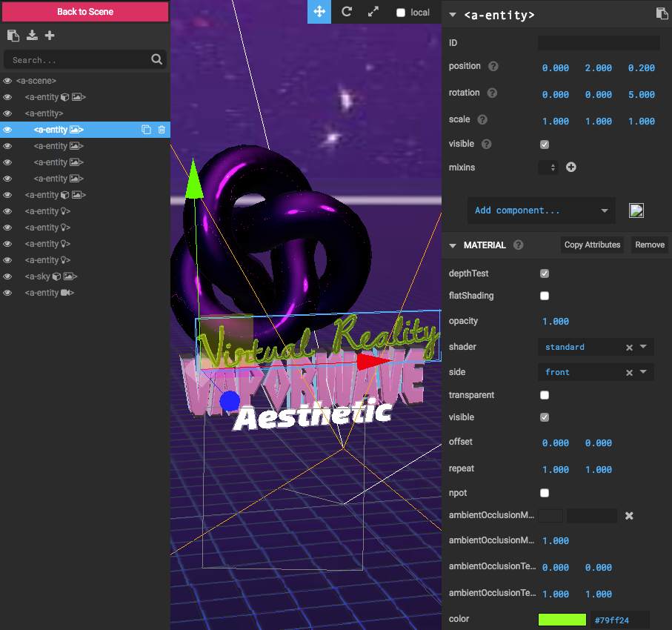Click the download icon to export the scene
The height and width of the screenshot is (630, 672).
pyautogui.click(x=32, y=36)
